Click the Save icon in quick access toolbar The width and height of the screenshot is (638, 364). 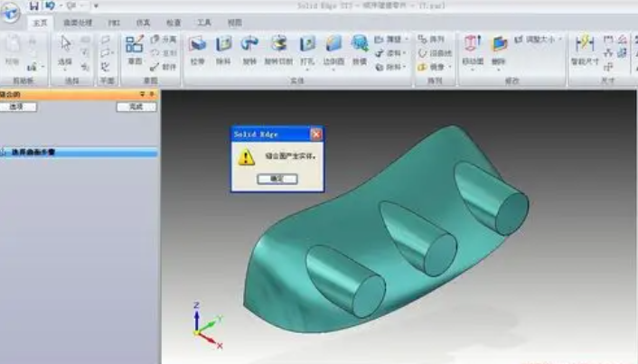(x=34, y=5)
